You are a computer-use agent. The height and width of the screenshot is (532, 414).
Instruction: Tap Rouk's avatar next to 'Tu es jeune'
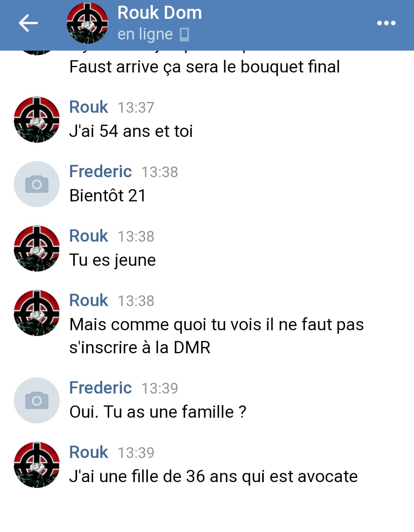37,249
